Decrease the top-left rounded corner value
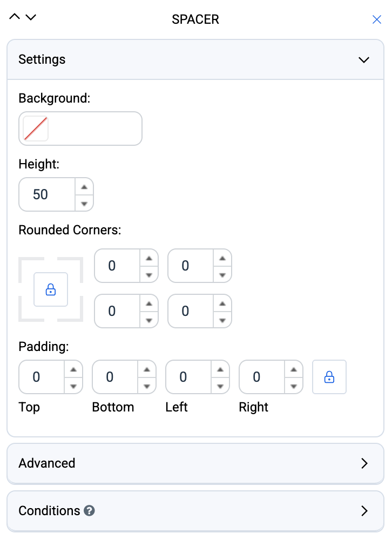 (149, 275)
